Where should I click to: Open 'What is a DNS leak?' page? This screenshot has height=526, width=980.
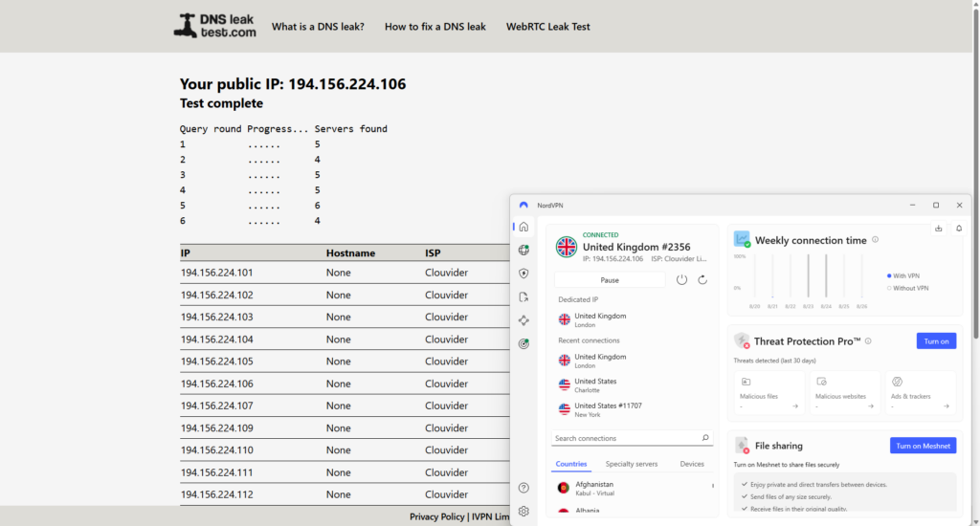pyautogui.click(x=318, y=27)
